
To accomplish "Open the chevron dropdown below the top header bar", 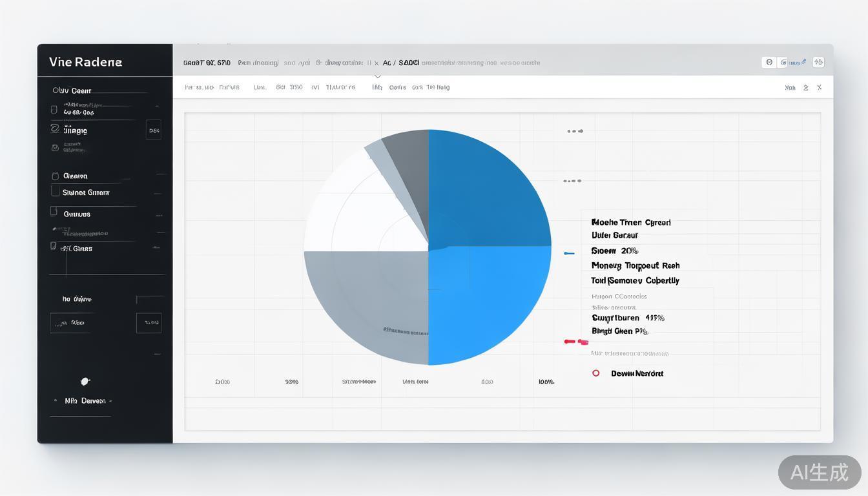I will click(x=378, y=76).
